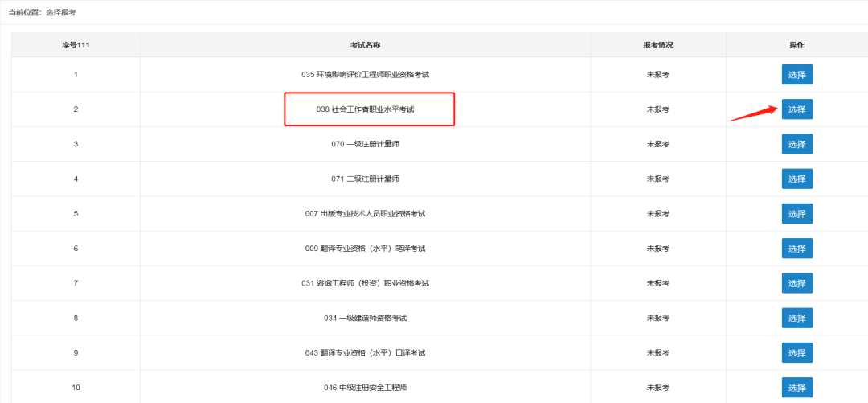Click exam name 034 一级建造师资格考试
868x403 pixels.
(366, 319)
